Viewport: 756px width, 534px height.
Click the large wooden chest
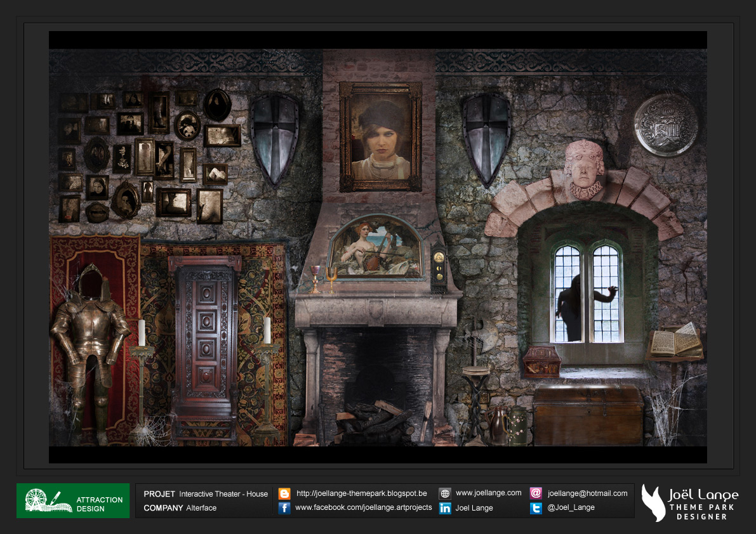pyautogui.click(x=588, y=415)
